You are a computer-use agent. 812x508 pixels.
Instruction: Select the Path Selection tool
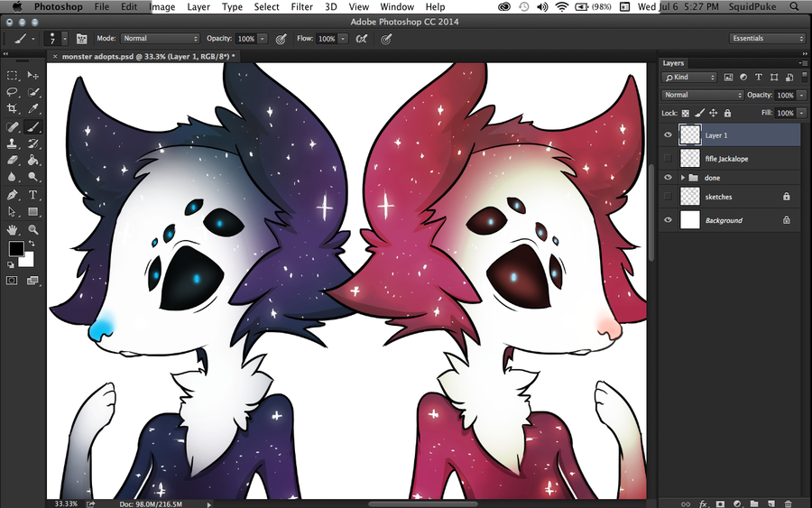click(x=12, y=212)
